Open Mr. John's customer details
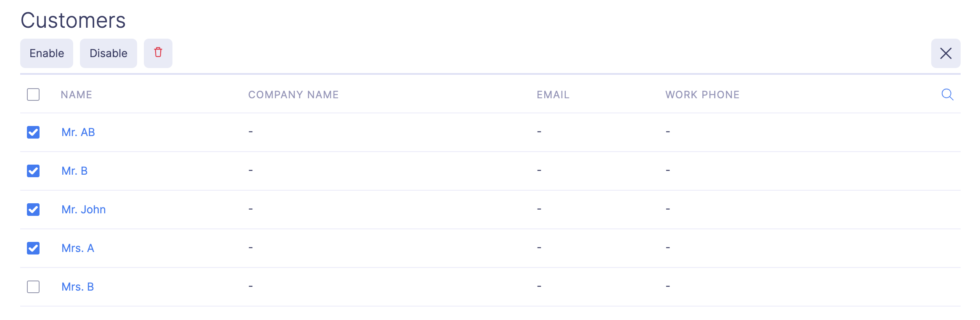The image size is (980, 320). pyautogui.click(x=84, y=209)
